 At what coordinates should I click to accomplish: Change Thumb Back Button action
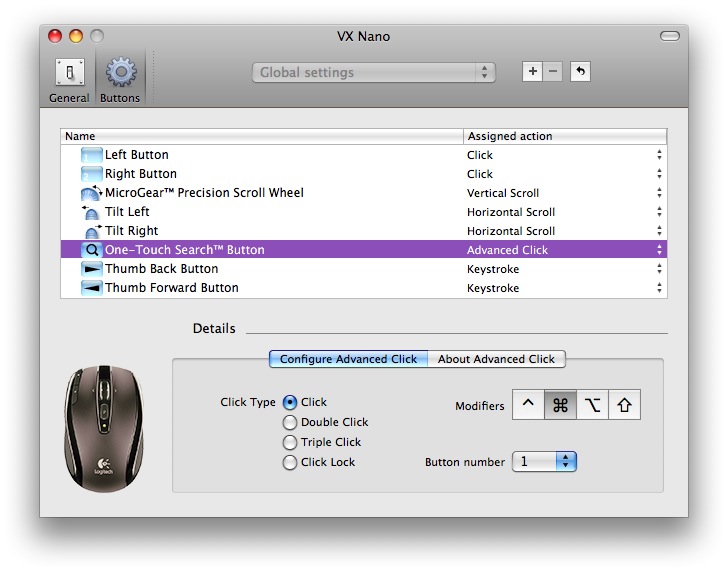pos(659,269)
